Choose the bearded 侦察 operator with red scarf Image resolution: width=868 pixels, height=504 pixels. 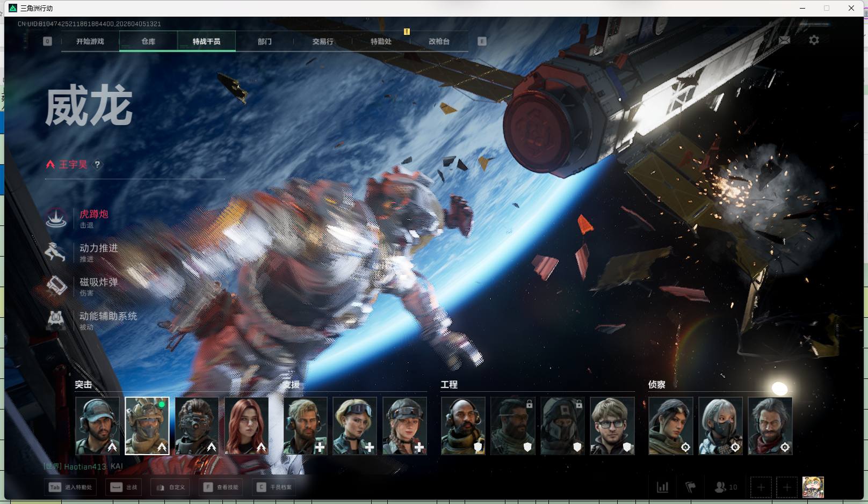770,426
